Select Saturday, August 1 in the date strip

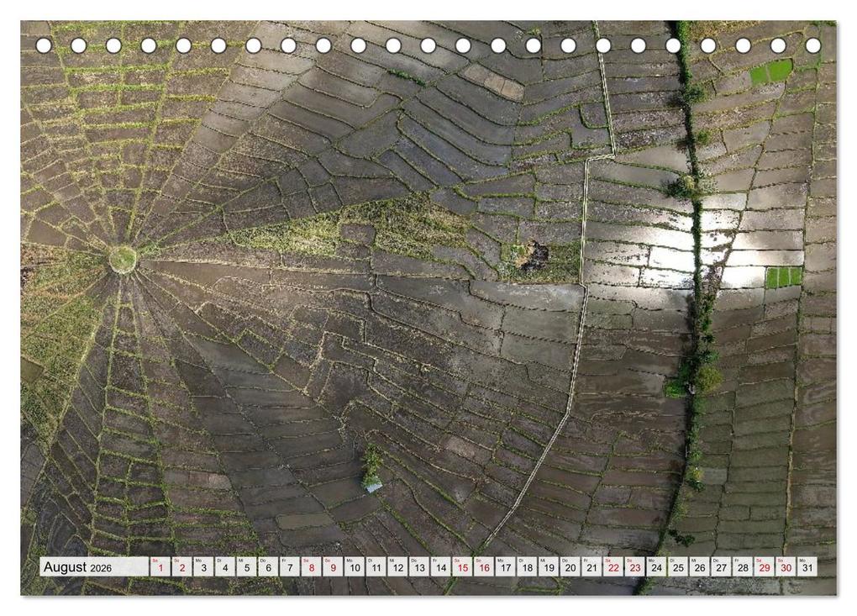point(160,567)
